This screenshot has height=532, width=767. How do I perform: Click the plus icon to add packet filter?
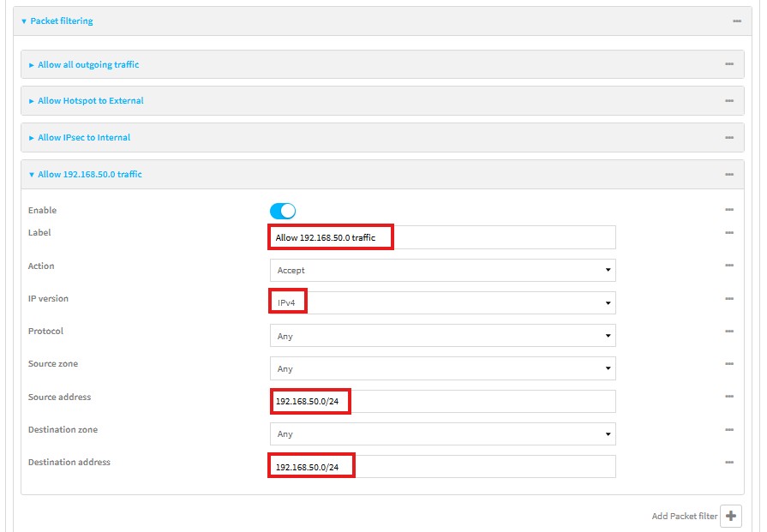tap(731, 516)
